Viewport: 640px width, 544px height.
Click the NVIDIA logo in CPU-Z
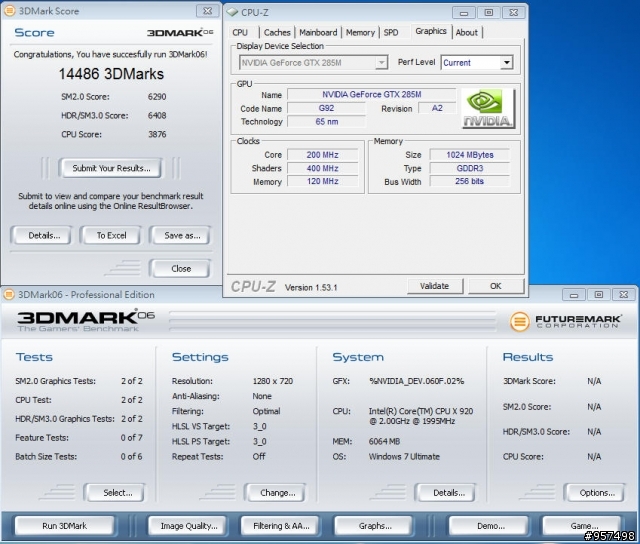488,109
